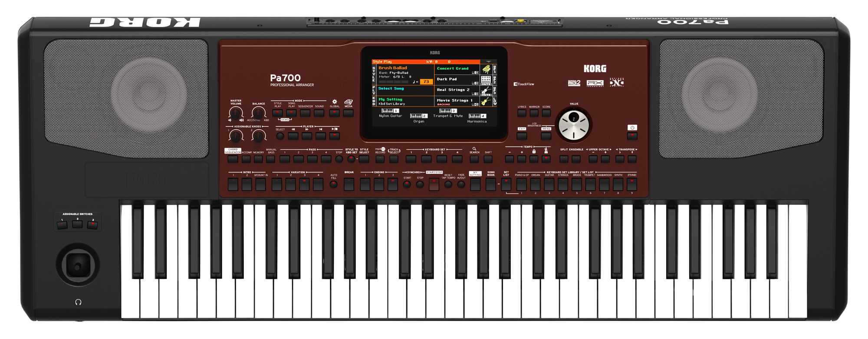
Task: Toggle the Manual Bass button
Action: tap(271, 159)
